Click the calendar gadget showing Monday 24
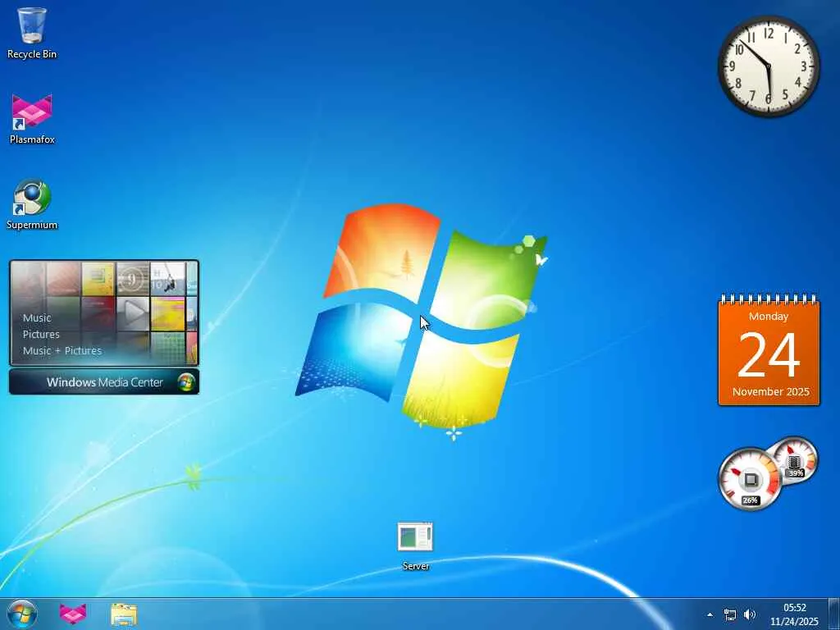Screen dimensions: 840x630 coord(768,349)
